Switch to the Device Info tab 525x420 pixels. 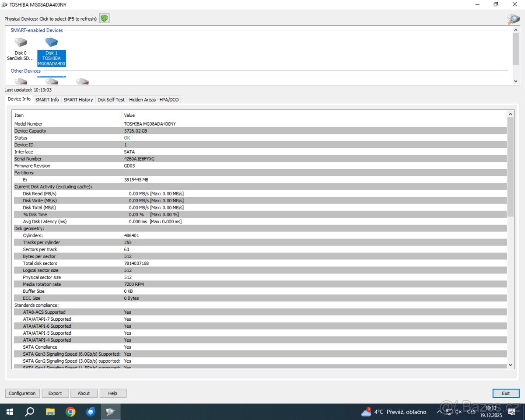[19, 99]
